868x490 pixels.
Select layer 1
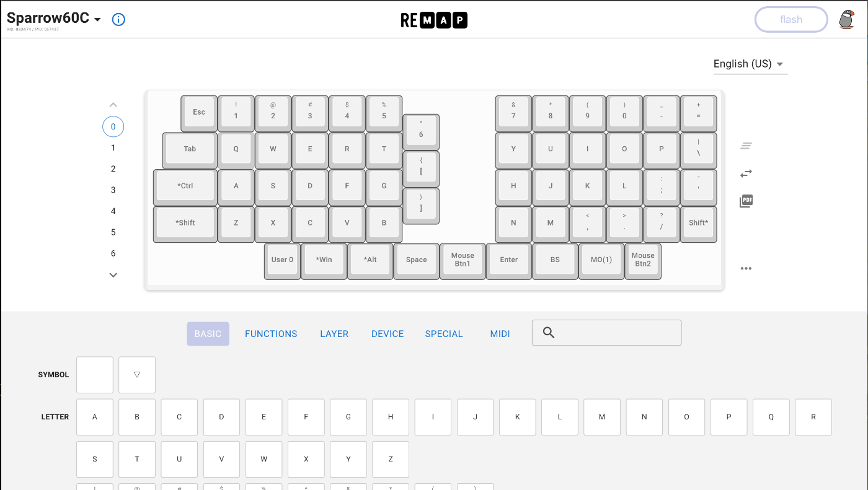[113, 148]
